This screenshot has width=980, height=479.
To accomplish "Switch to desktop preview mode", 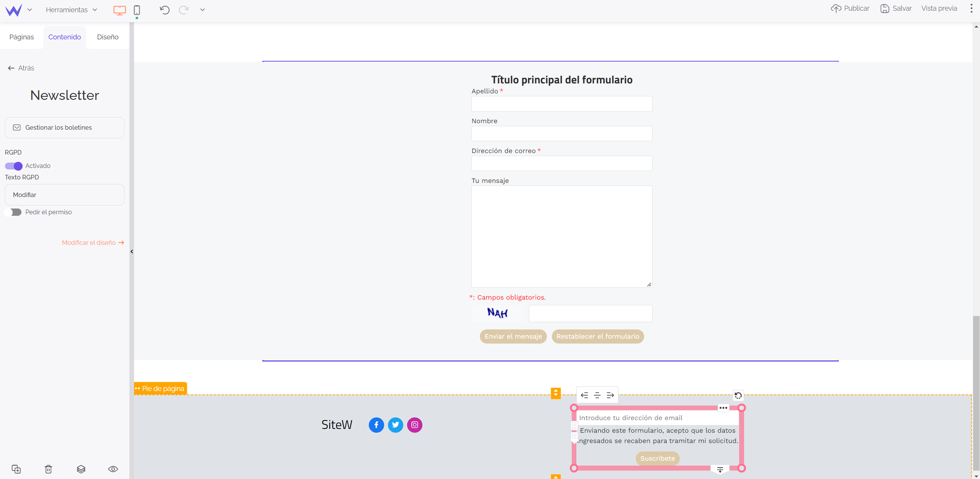I will [119, 9].
